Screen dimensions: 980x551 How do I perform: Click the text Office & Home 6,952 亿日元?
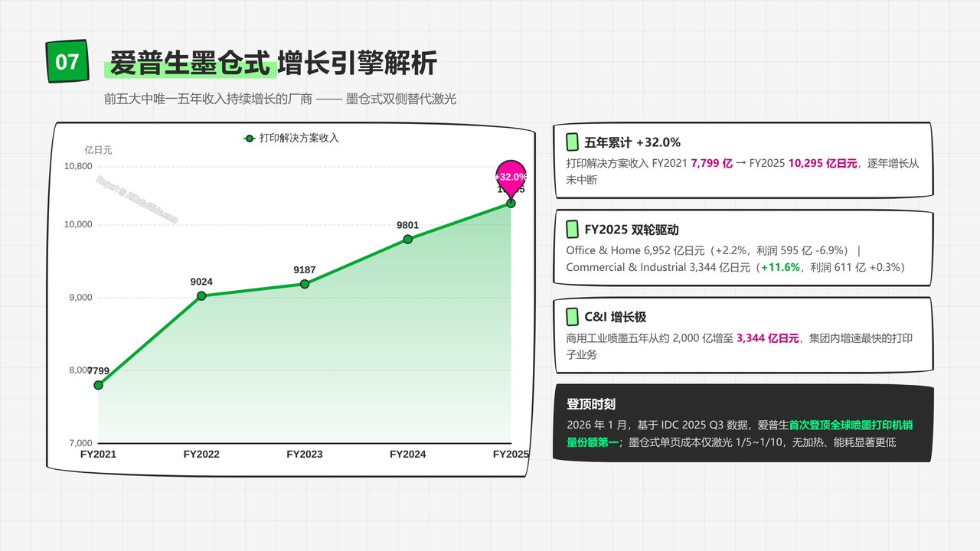click(x=637, y=250)
